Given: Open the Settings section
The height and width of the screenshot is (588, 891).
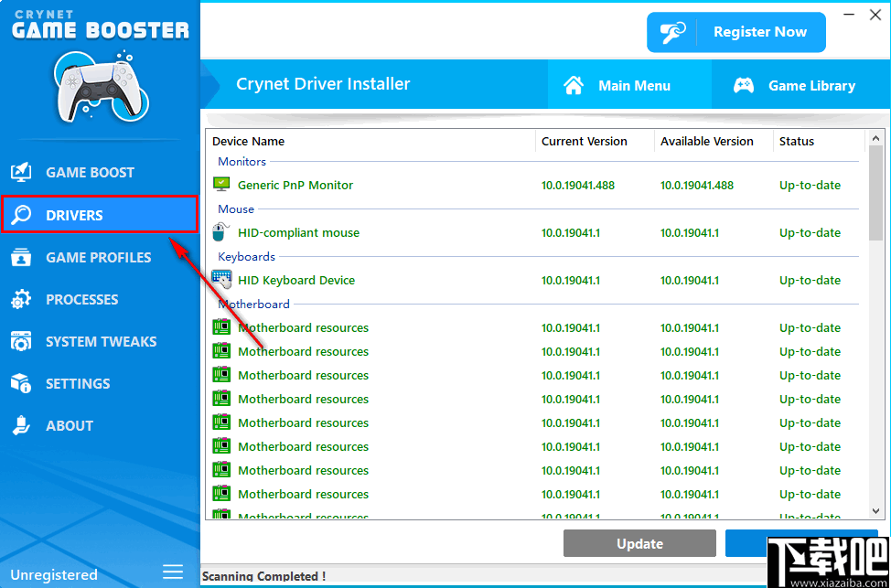Looking at the screenshot, I should [100, 383].
